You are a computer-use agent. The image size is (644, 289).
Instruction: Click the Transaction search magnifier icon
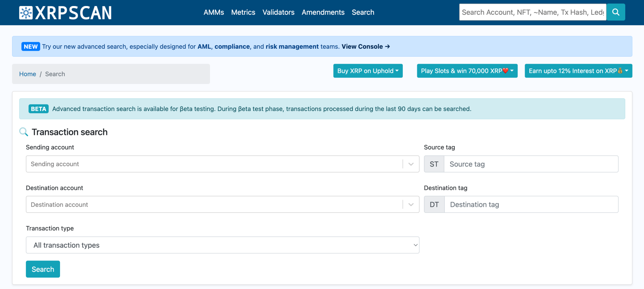tap(23, 132)
